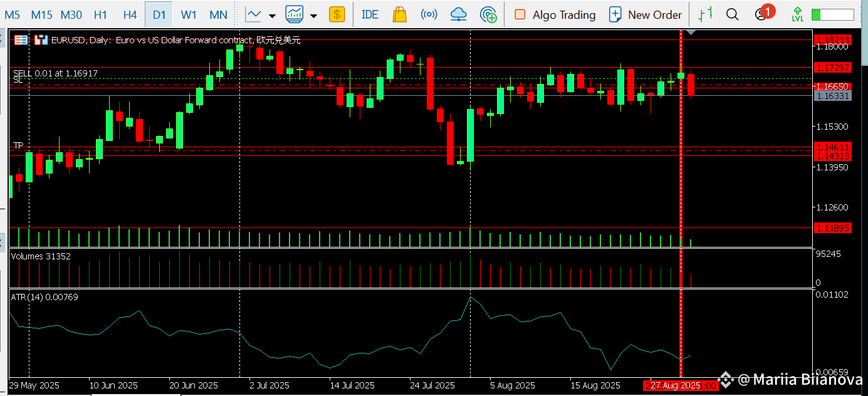Click the depth of market bars icon
Viewport: 868px width, 396px height.
[x=706, y=14]
